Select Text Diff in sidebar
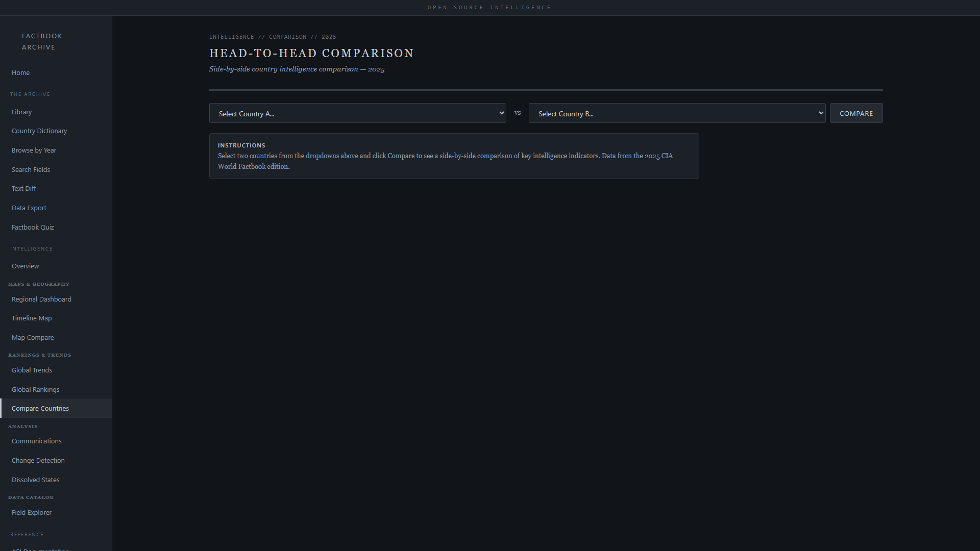The height and width of the screenshot is (551, 980). 24,189
